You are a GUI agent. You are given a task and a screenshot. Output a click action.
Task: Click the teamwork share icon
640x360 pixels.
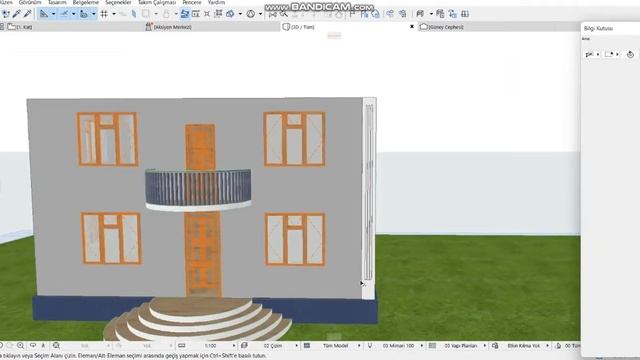tap(390, 14)
